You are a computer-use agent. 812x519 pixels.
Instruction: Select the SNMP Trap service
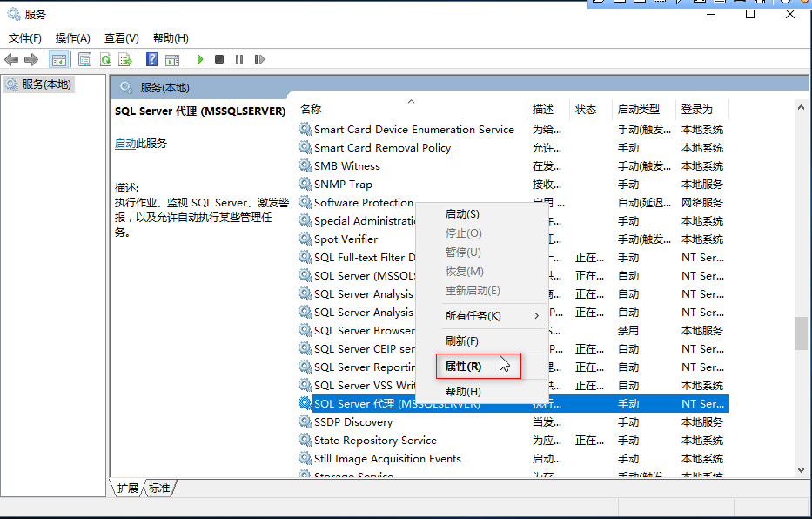[x=343, y=184]
